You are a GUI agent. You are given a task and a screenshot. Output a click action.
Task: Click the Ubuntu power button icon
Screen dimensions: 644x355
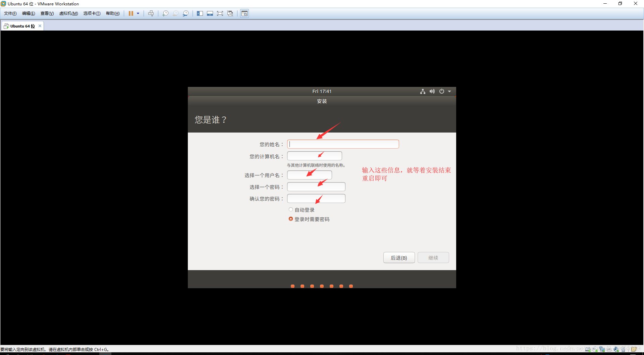point(442,91)
